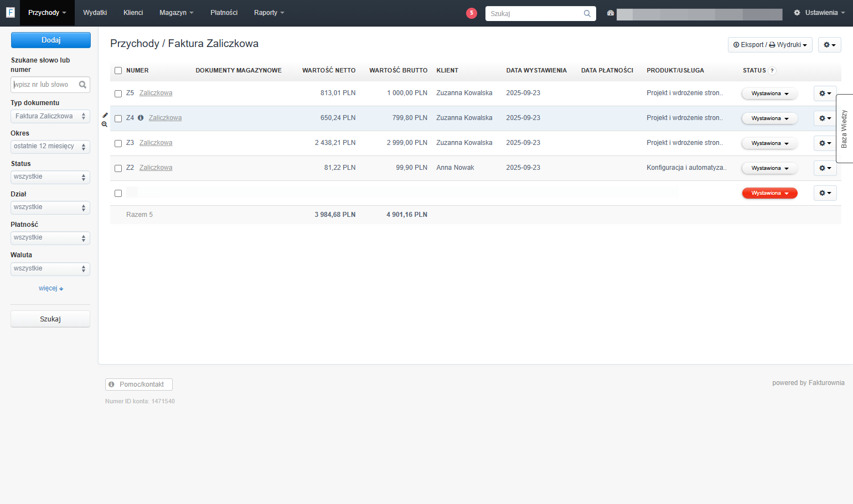This screenshot has height=504, width=853.
Task: Open the Baza Wiedzy side tab
Action: coord(844,128)
